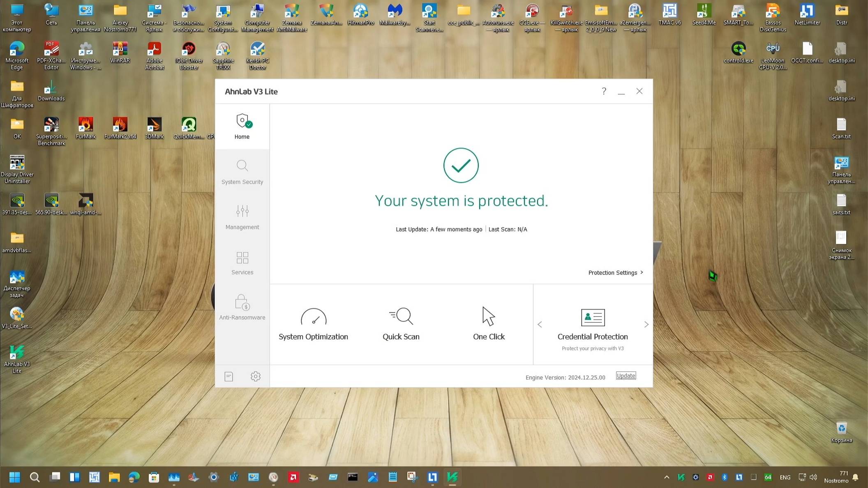This screenshot has width=868, height=488.
Task: Start a Quick Scan
Action: 401,325
